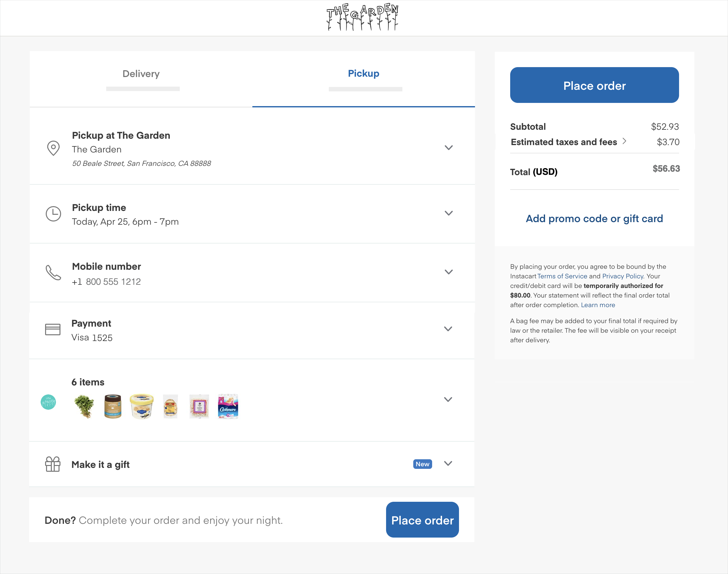
Task: Click Add promo code or gift card link
Action: (594, 218)
